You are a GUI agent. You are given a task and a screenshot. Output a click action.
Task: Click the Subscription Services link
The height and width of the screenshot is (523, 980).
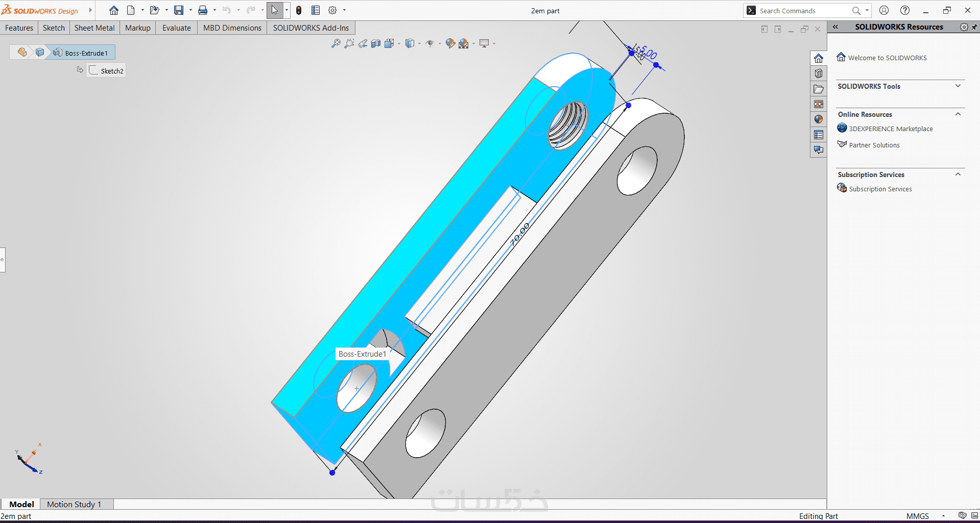point(880,189)
